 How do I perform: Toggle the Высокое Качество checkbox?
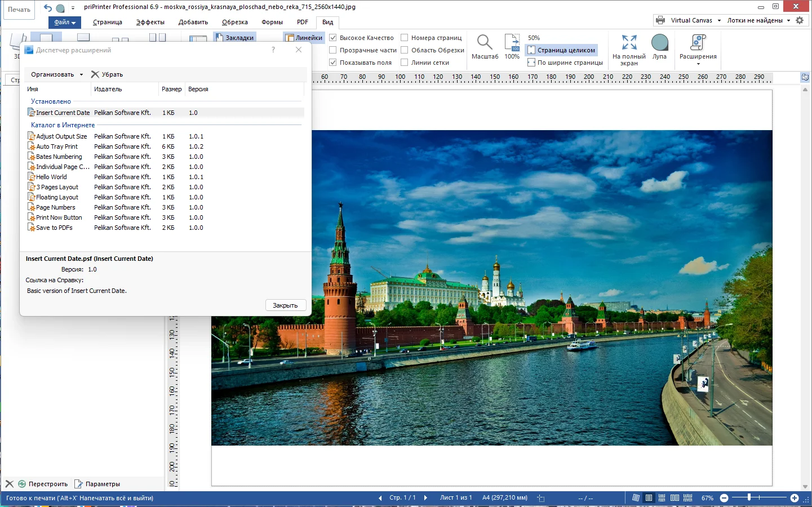[x=333, y=38]
